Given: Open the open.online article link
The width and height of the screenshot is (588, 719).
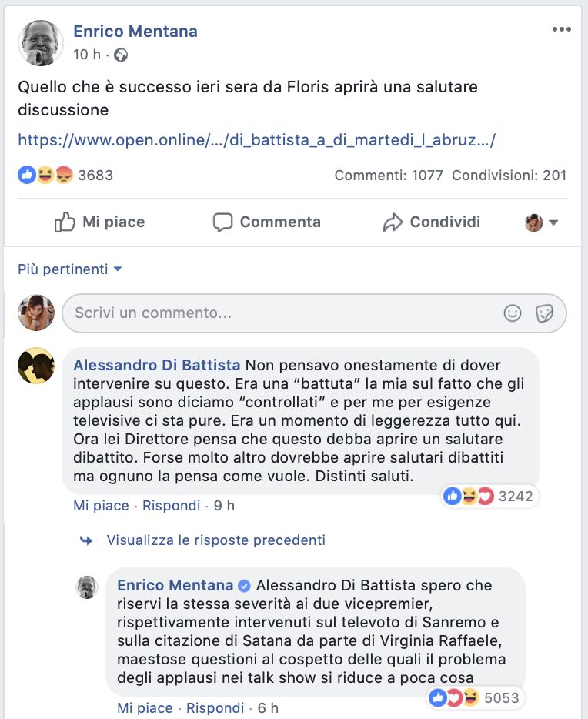Looking at the screenshot, I should [256, 140].
